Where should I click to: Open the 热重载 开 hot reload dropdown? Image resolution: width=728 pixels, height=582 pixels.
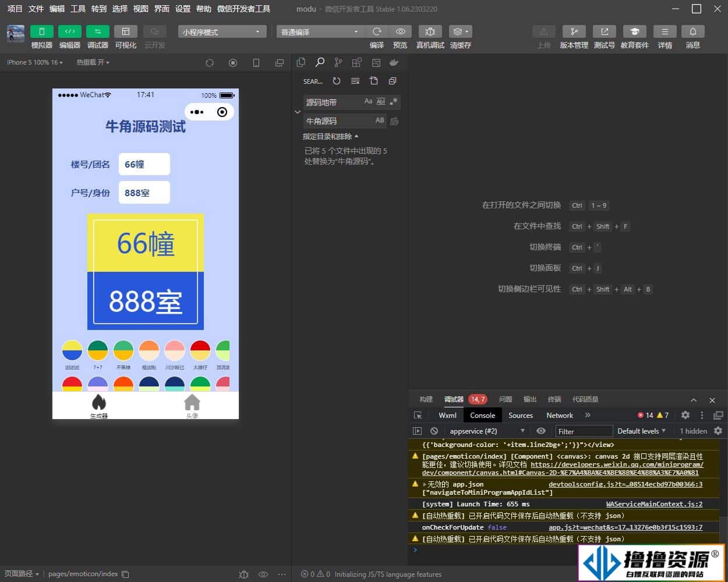(x=93, y=62)
